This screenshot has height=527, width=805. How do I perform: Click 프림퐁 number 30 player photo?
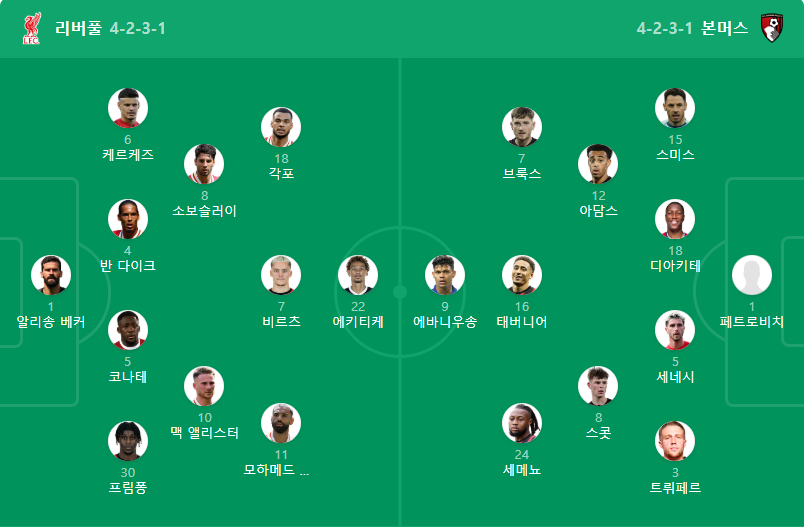coord(128,441)
